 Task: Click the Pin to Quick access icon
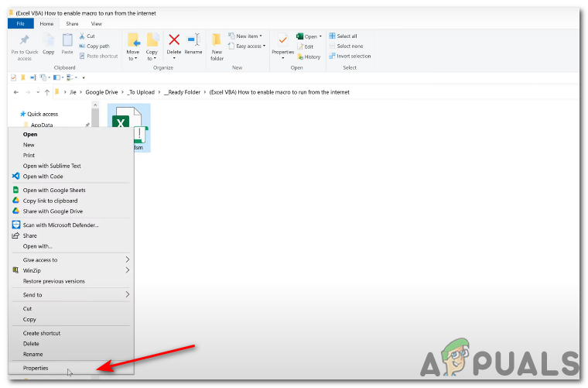click(x=25, y=39)
